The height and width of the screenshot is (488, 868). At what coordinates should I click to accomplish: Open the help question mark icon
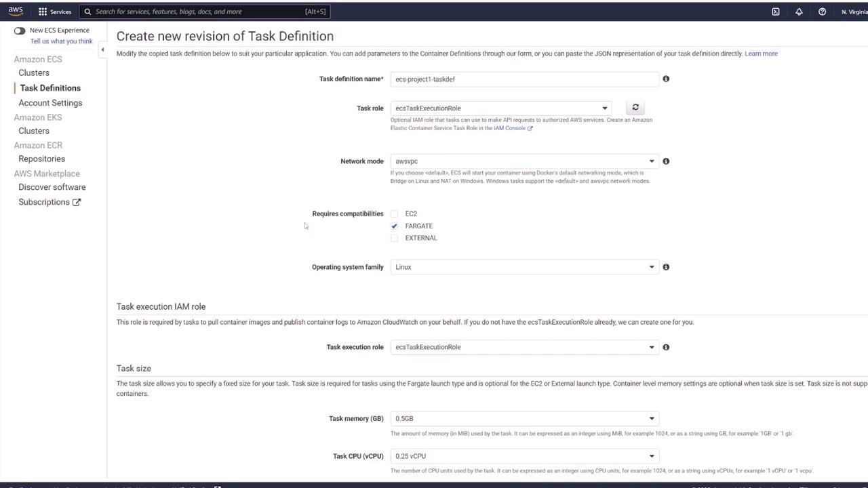(822, 12)
